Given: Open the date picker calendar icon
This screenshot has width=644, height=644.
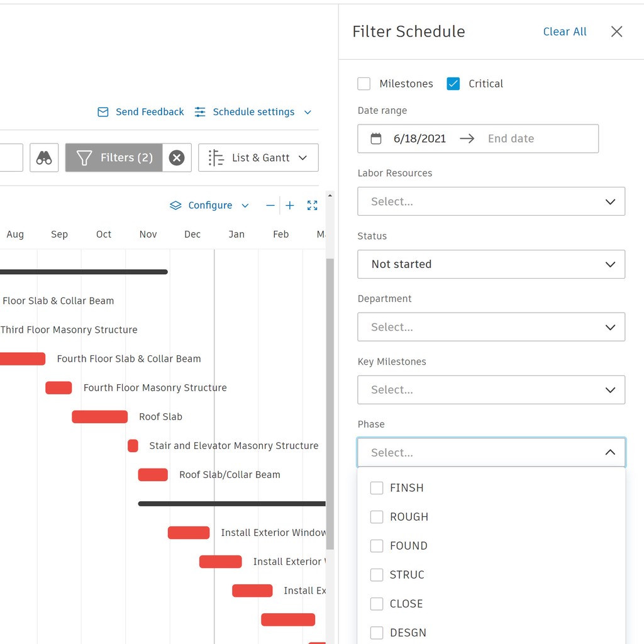Looking at the screenshot, I should [376, 138].
